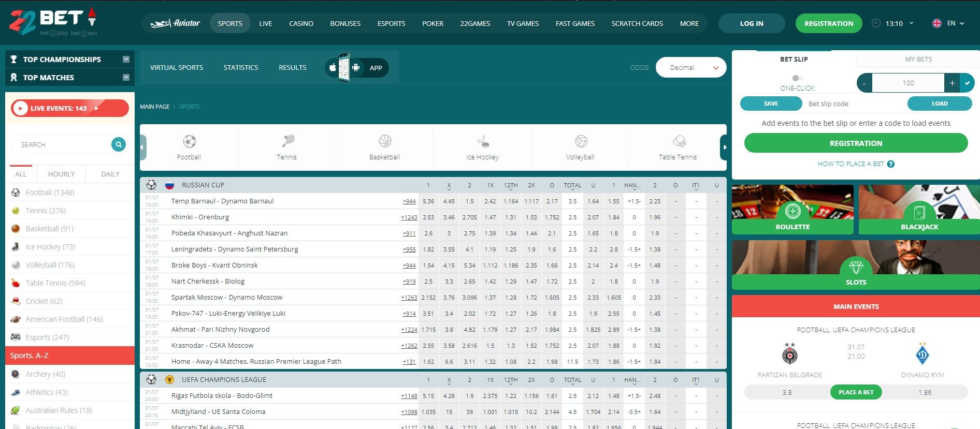
Task: Click Load bet slip button
Action: tap(940, 103)
